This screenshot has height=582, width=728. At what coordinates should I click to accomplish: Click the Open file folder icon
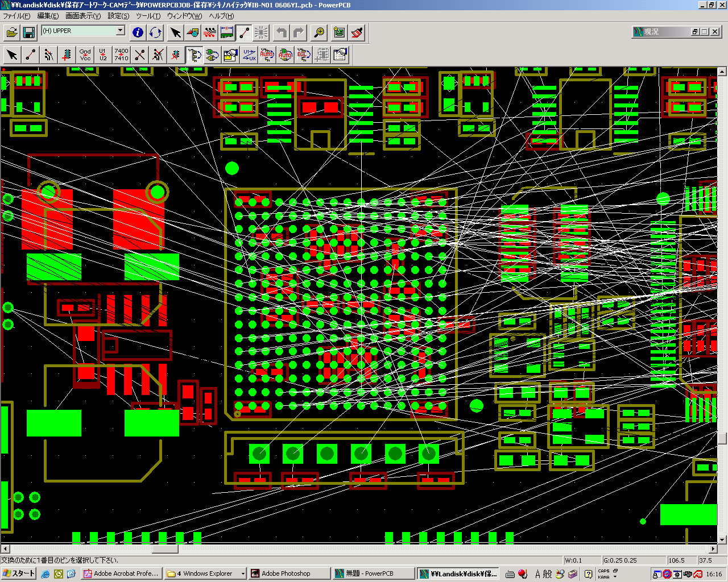pos(11,32)
